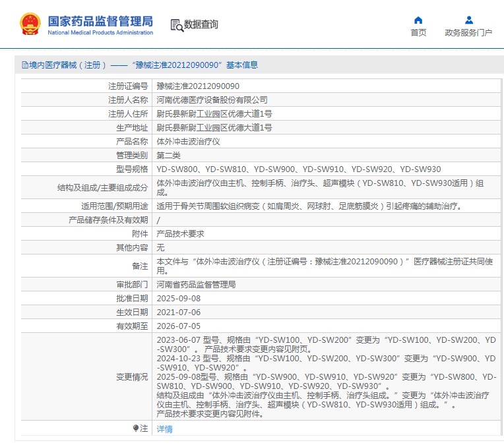Click the 国家药品监督管理局 site title

[x=100, y=19]
